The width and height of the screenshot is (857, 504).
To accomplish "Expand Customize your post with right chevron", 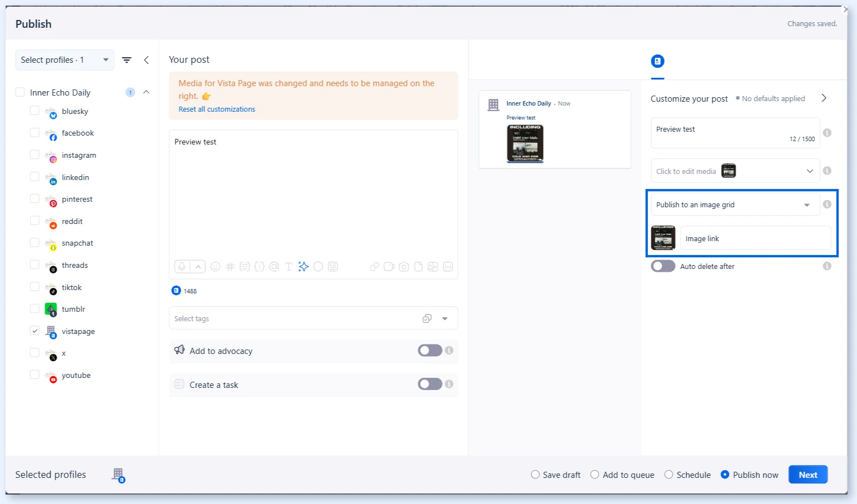I will pyautogui.click(x=824, y=98).
